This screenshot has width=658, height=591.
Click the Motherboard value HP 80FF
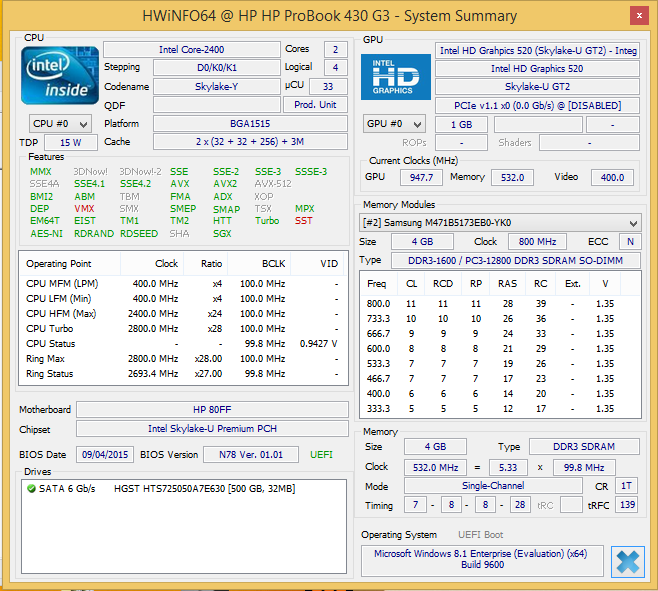point(212,410)
